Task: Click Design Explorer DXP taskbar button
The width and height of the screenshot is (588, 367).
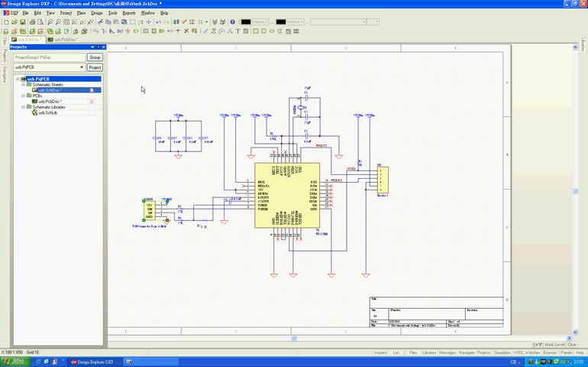Action: [95, 362]
